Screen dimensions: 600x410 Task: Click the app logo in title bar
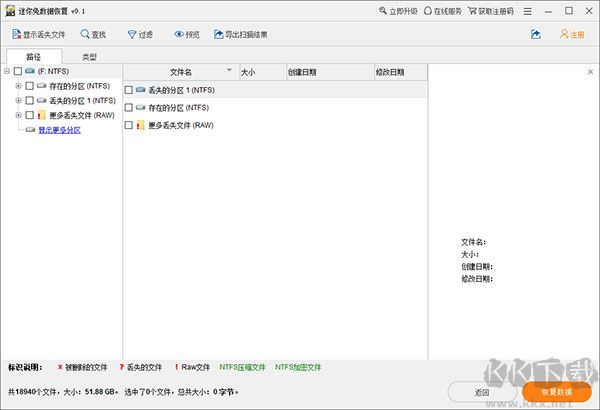(10, 11)
